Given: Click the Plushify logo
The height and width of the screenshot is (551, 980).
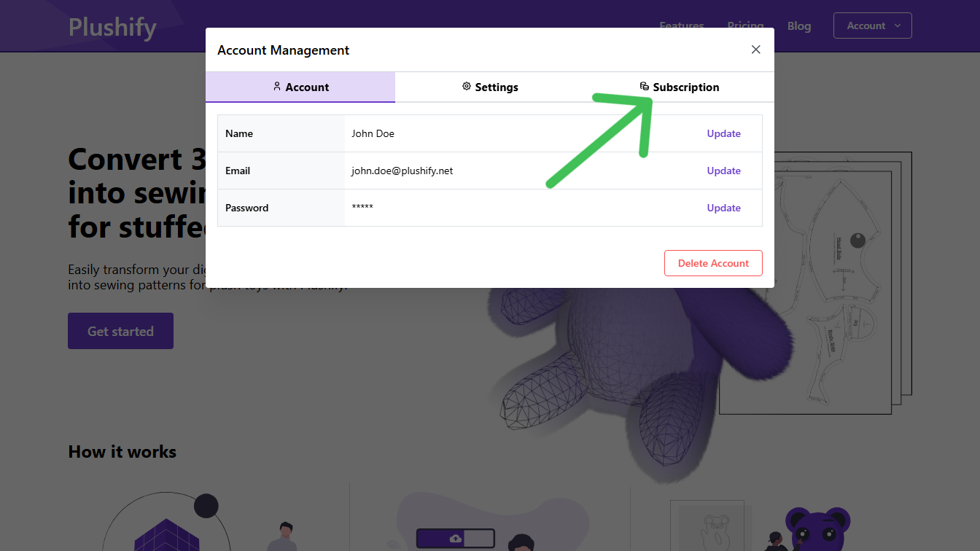Looking at the screenshot, I should tap(112, 26).
